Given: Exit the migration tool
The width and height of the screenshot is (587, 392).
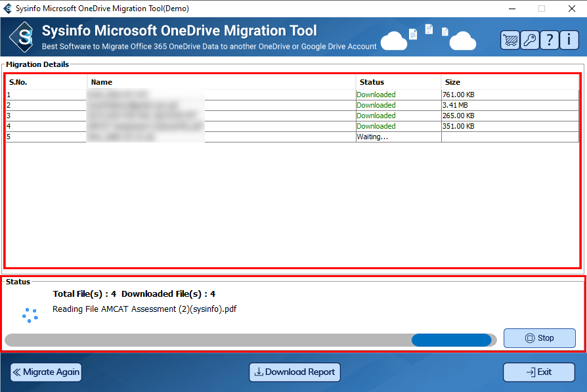Looking at the screenshot, I should pyautogui.click(x=538, y=372).
